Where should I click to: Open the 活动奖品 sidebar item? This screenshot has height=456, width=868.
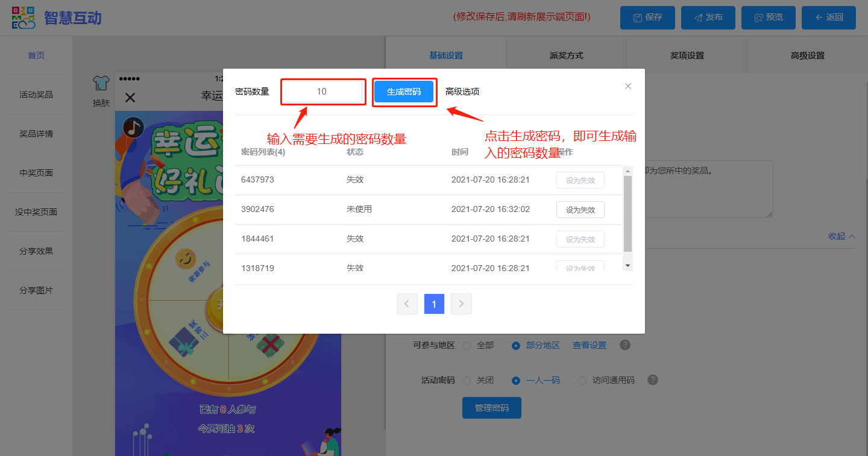pos(36,95)
